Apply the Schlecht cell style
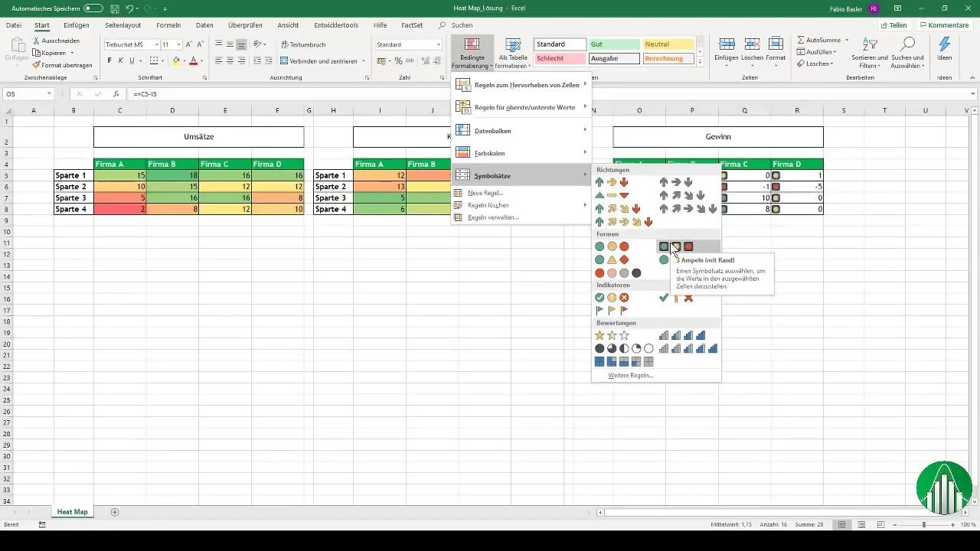980x551 pixels. (560, 58)
